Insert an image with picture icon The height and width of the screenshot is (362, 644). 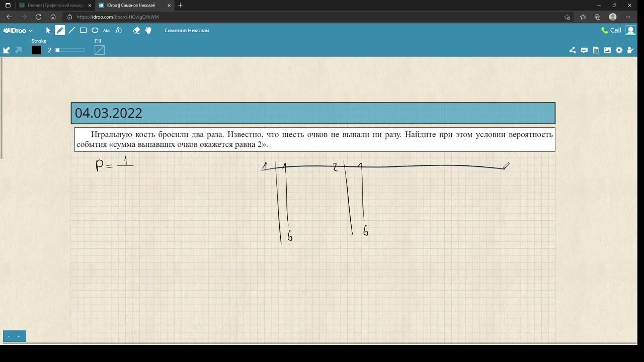[607, 50]
